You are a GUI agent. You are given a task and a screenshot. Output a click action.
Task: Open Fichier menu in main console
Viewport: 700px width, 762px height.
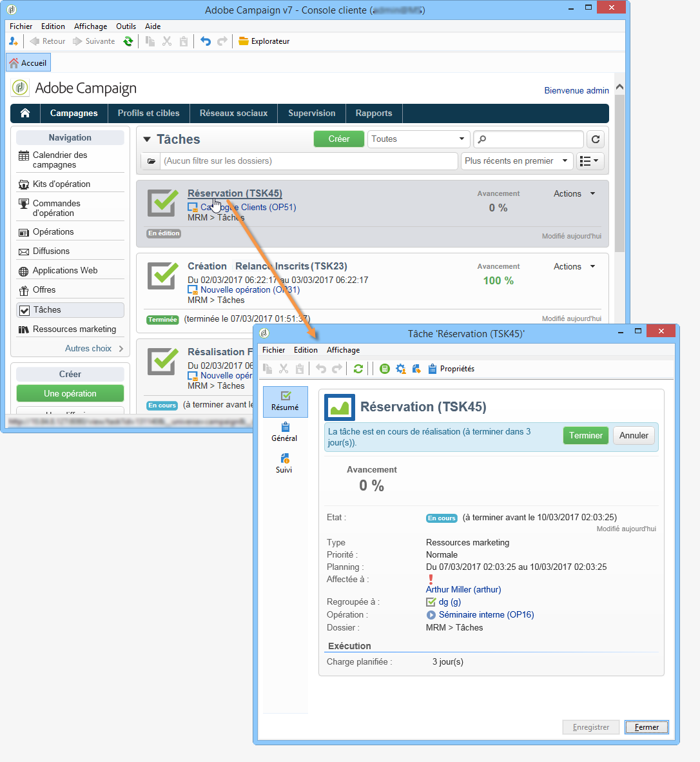coord(21,26)
